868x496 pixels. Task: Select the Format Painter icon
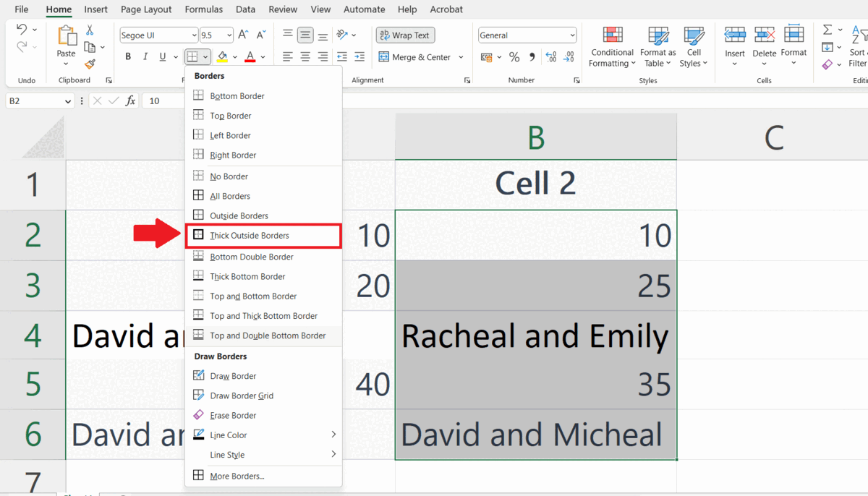coord(90,64)
